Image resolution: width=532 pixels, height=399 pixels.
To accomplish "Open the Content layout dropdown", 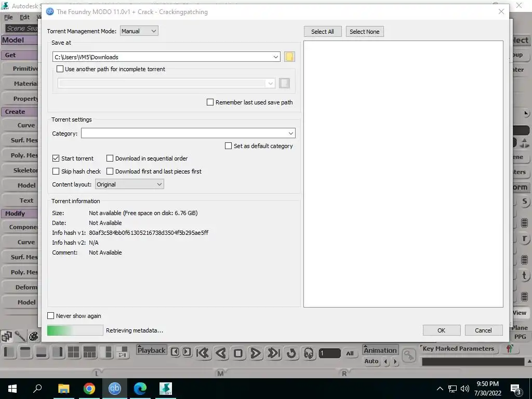I will [x=129, y=184].
